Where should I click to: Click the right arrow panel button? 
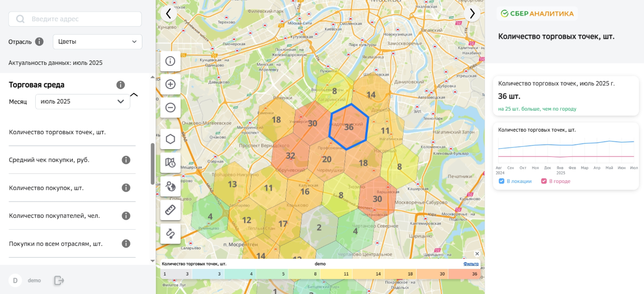click(472, 14)
